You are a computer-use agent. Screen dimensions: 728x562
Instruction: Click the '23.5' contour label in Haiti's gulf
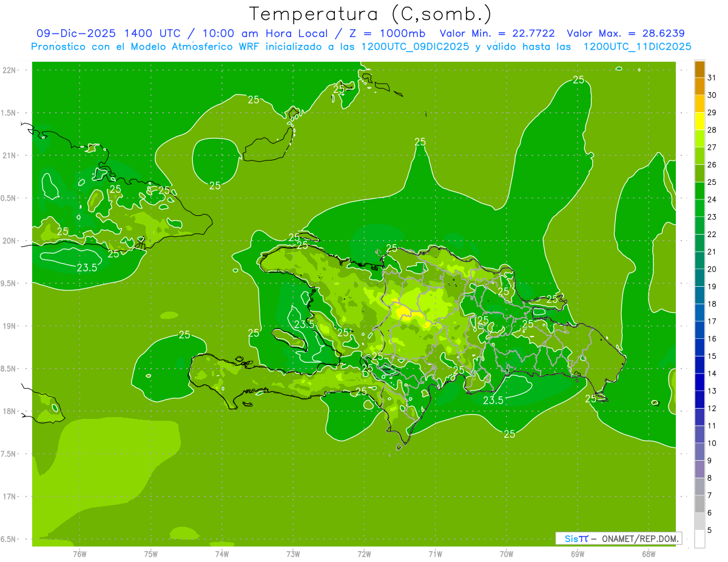pyautogui.click(x=304, y=324)
